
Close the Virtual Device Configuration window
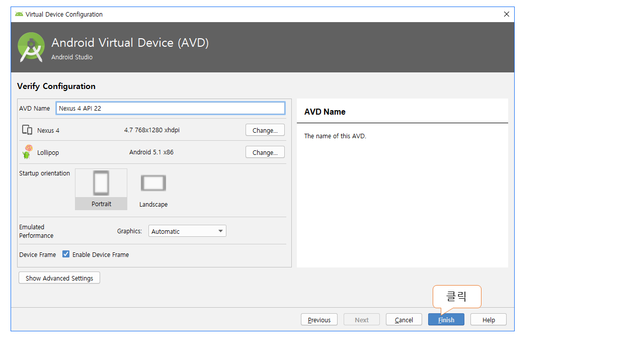pos(507,14)
